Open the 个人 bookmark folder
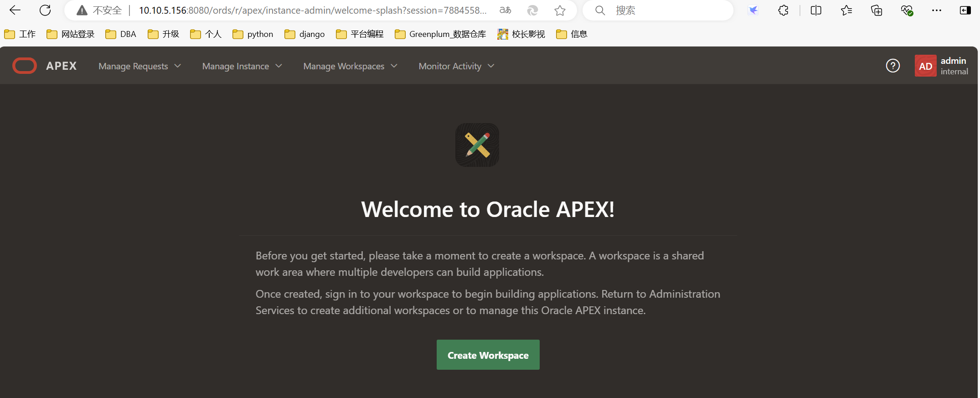Screen dimensions: 980x398 (x=206, y=34)
